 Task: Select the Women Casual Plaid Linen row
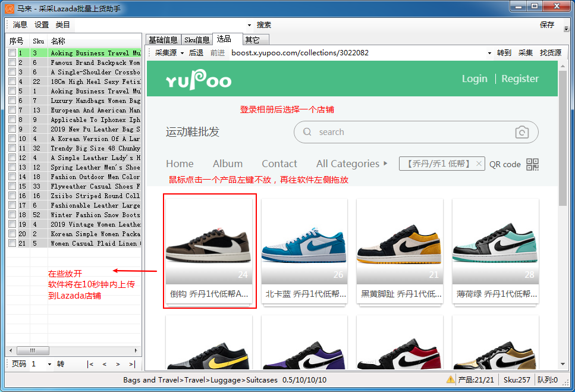74,243
